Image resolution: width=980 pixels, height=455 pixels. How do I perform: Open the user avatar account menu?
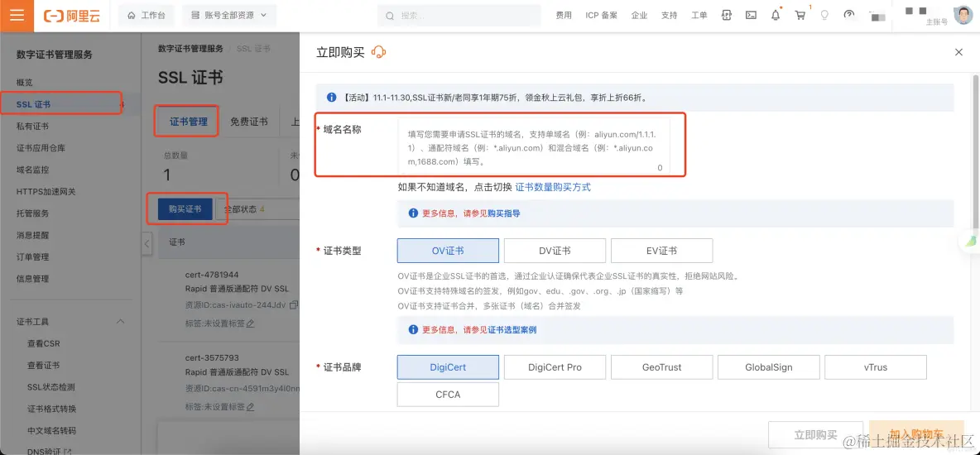(x=963, y=15)
